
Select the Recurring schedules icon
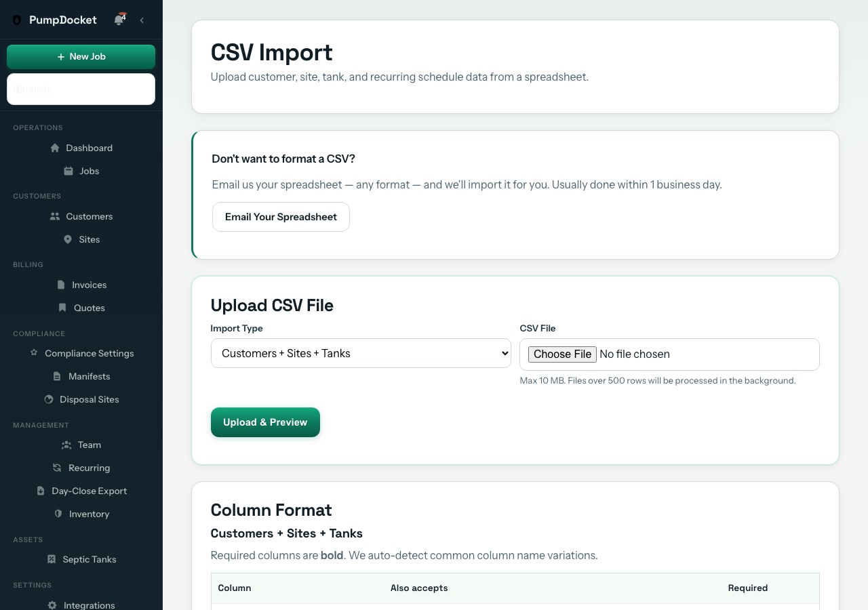click(x=56, y=468)
